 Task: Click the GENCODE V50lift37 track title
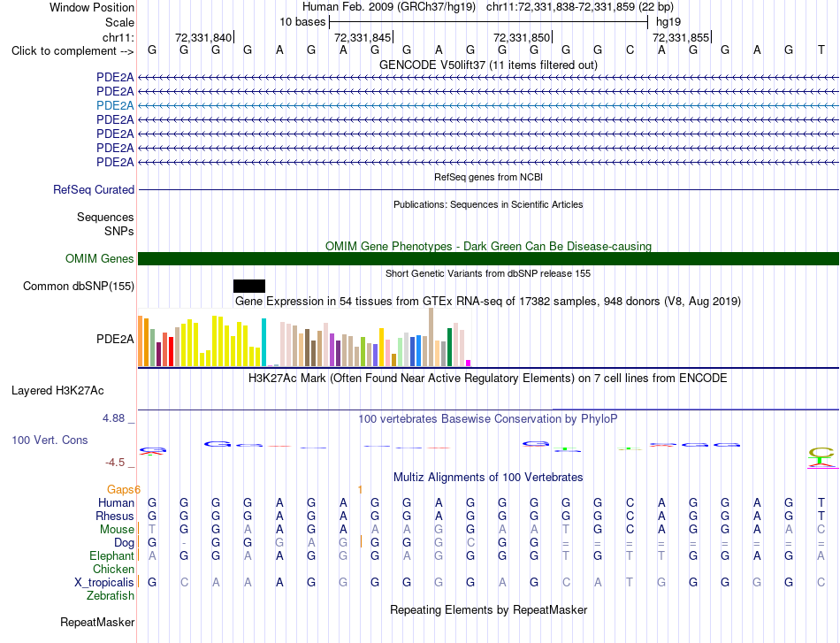(488, 65)
